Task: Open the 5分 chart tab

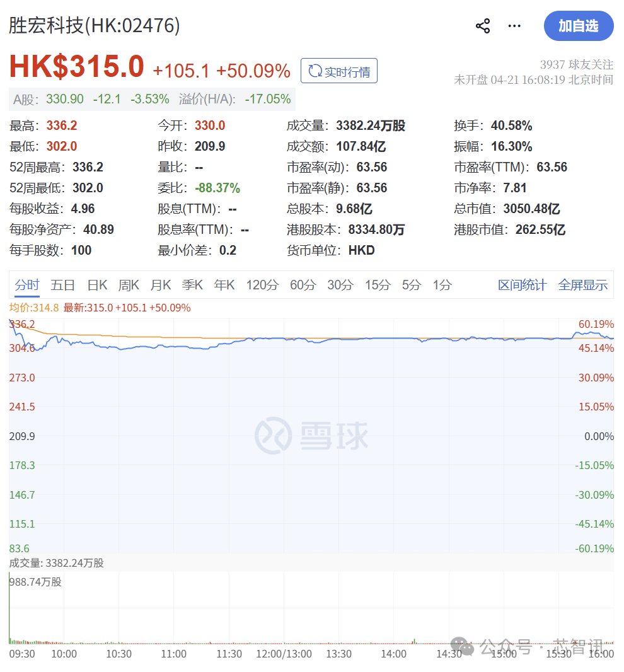Action: coord(412,285)
